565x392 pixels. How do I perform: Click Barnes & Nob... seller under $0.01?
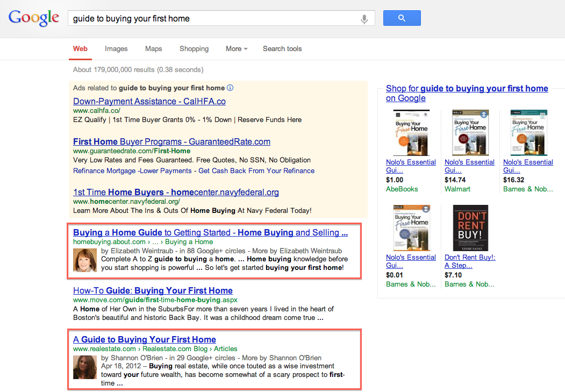[x=411, y=284]
